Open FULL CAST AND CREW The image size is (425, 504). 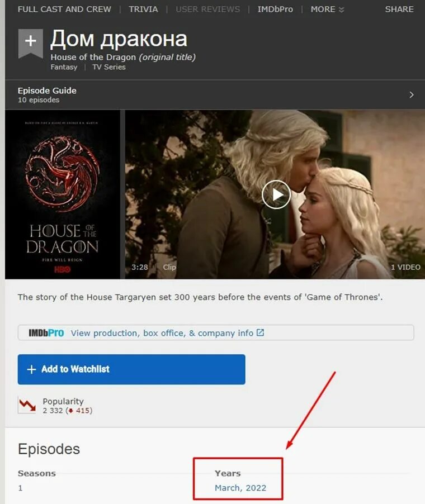[64, 9]
